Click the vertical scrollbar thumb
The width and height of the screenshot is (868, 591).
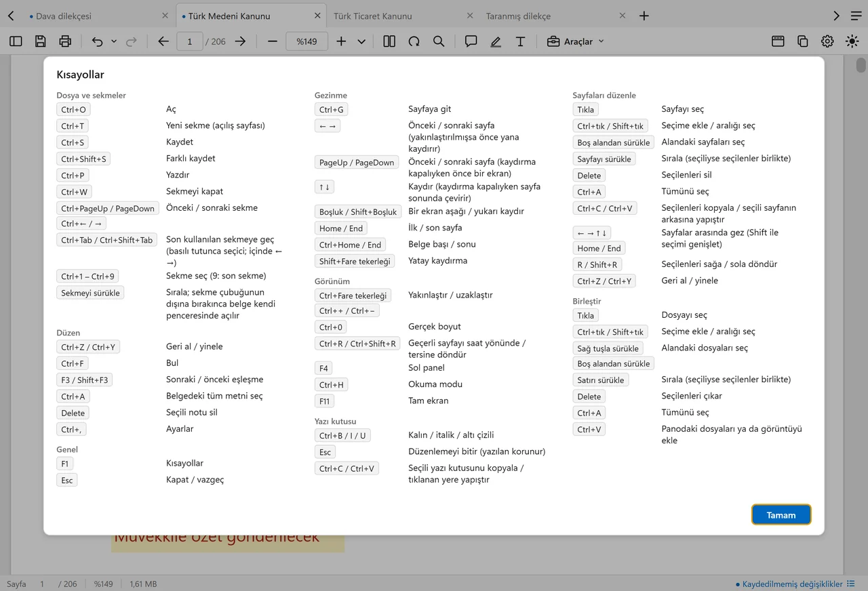click(x=861, y=65)
